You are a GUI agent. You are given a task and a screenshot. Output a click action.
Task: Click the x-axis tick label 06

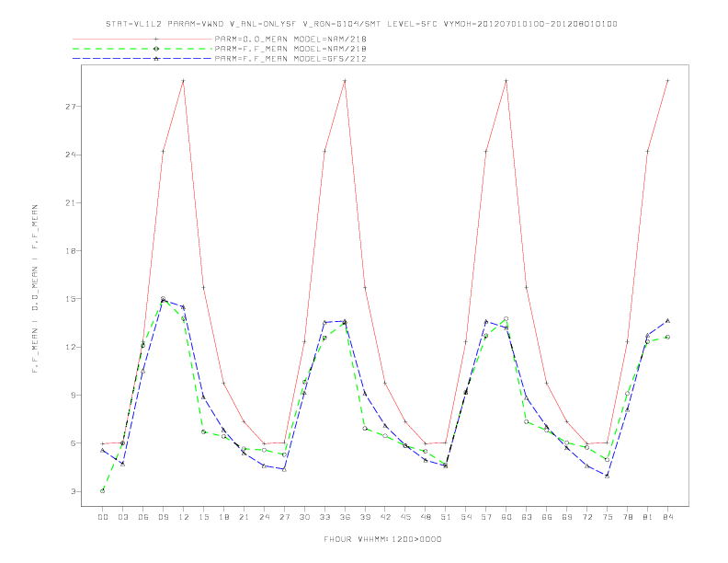click(143, 517)
